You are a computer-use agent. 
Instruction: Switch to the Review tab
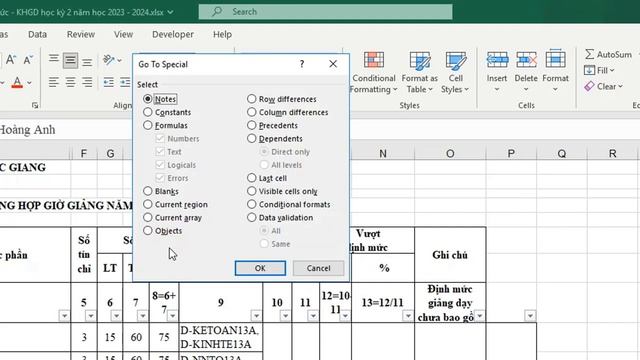click(81, 34)
